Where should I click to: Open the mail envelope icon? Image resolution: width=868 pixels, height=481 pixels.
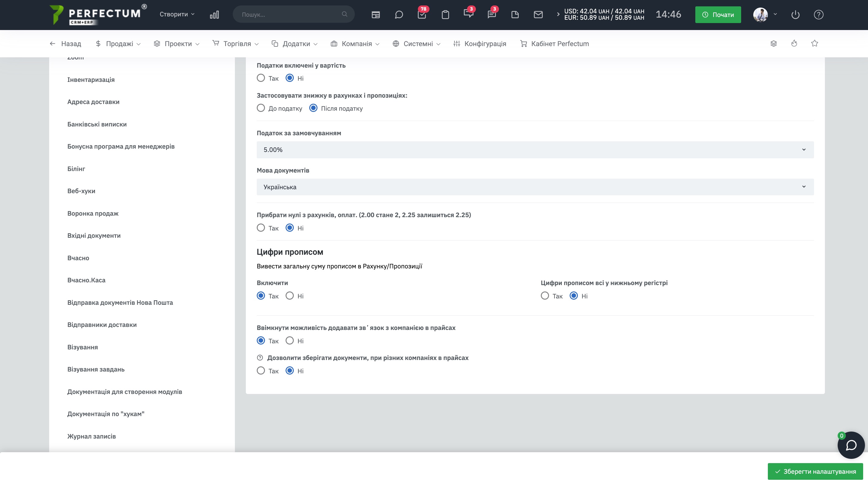[x=538, y=15]
